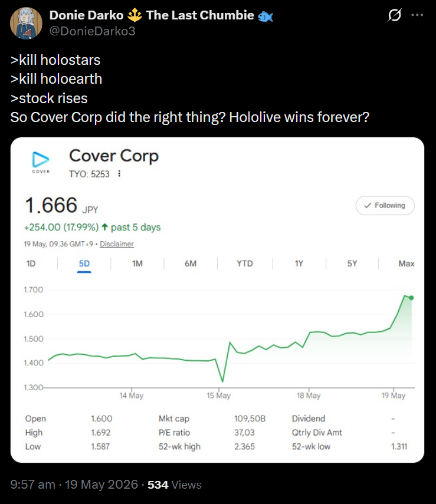Screen dimensions: 436x504
Task: Open the vertical dots menu beside TYO: 5253
Action: [119, 173]
